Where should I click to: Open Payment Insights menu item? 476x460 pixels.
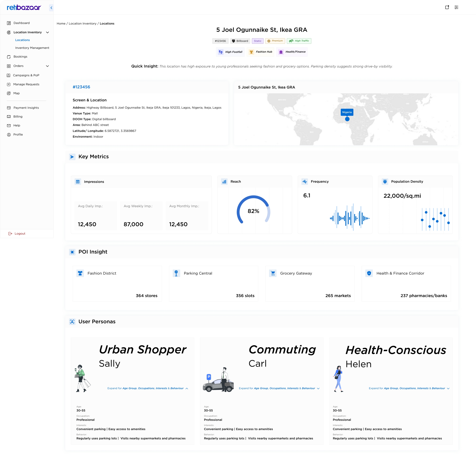[x=26, y=108]
